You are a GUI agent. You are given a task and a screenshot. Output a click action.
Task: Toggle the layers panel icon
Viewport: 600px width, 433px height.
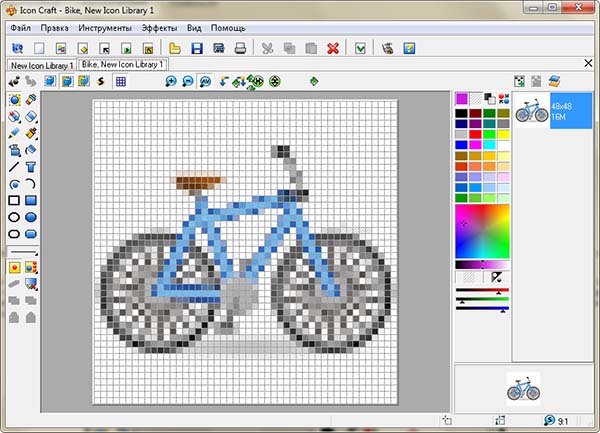click(x=557, y=81)
